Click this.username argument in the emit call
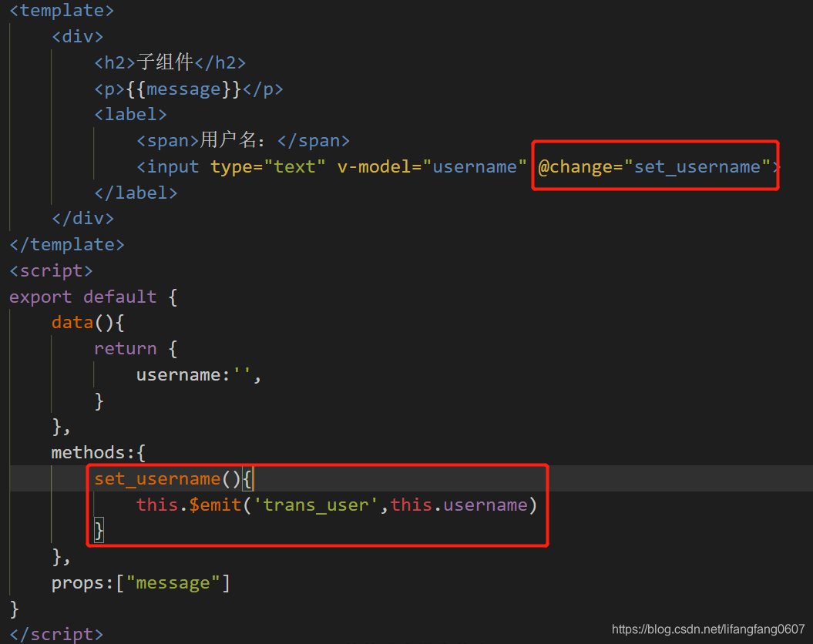This screenshot has height=644, width=813. tap(459, 505)
